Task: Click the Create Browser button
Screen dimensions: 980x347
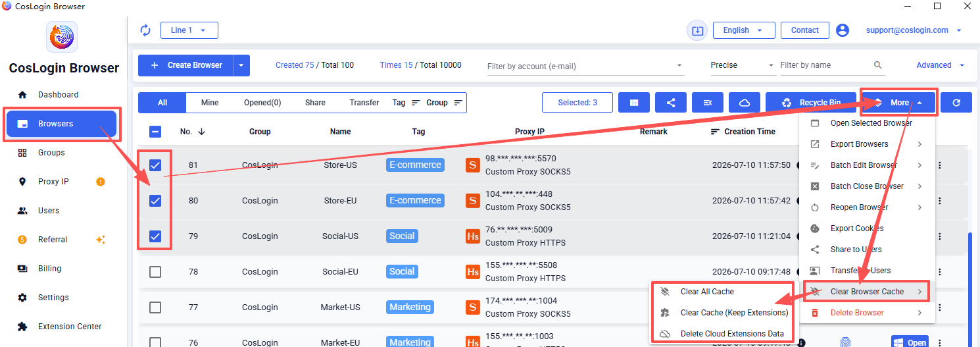Action: coord(186,65)
